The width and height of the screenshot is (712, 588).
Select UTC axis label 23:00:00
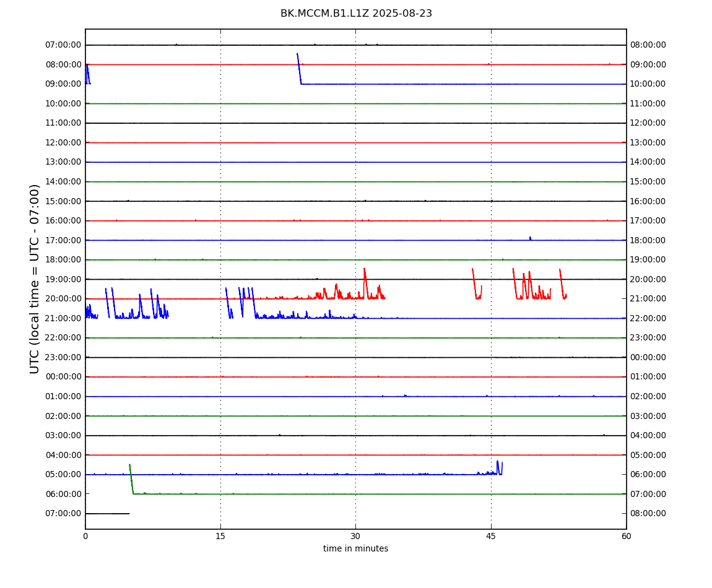(x=64, y=357)
